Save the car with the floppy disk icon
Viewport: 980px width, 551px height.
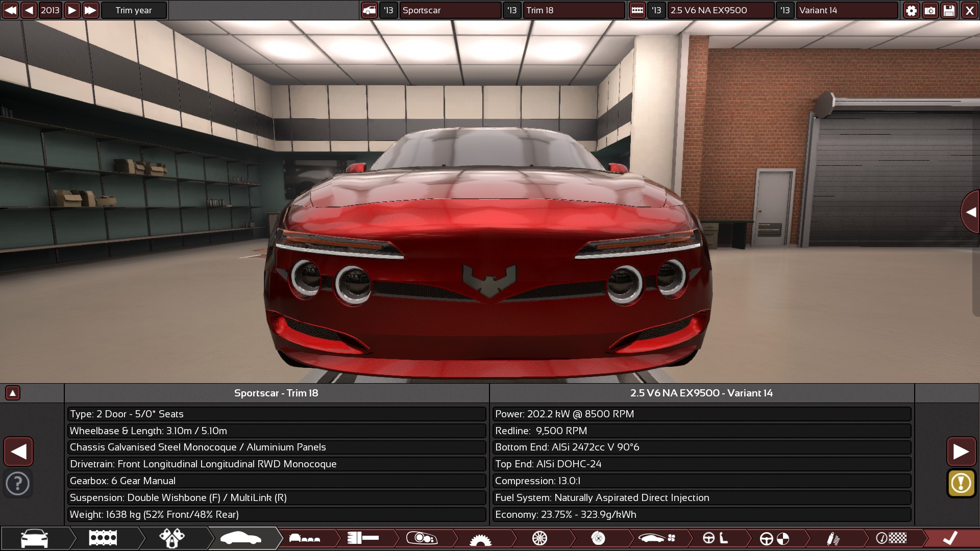(x=949, y=10)
